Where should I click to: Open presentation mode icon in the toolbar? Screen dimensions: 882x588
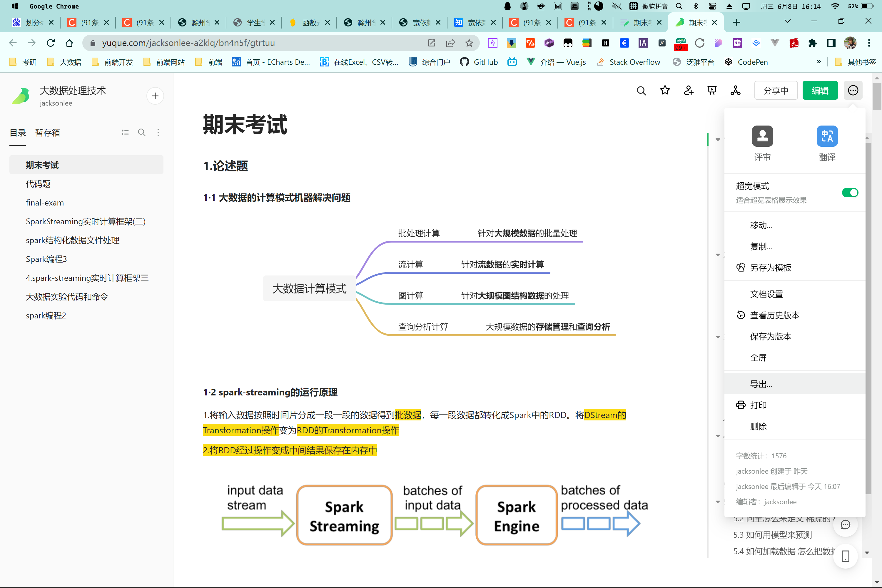tap(712, 90)
